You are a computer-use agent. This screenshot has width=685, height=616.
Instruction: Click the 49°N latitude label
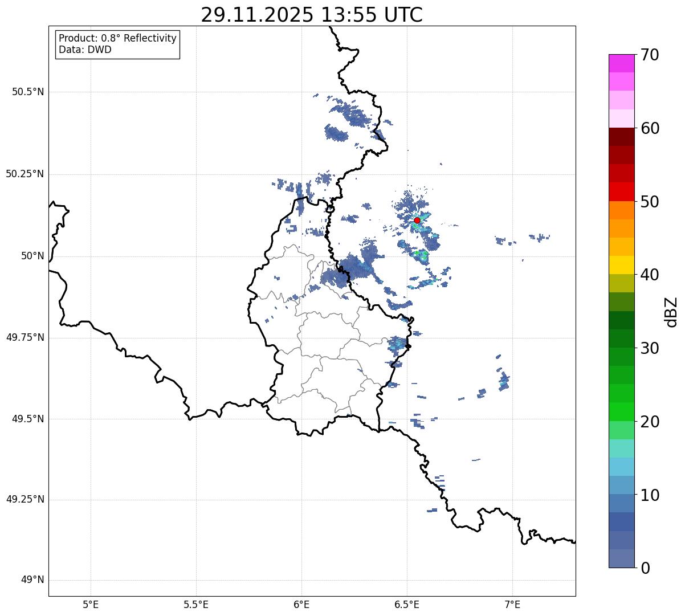click(32, 580)
